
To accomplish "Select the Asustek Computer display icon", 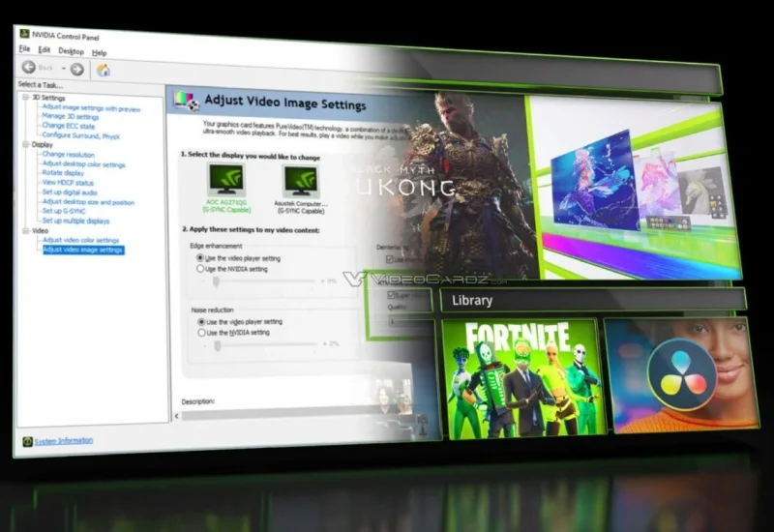I will [301, 182].
